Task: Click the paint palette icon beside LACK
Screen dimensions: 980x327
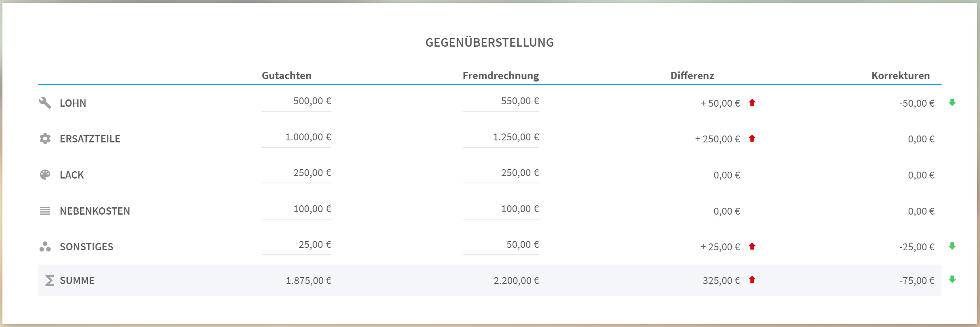Action: tap(45, 174)
